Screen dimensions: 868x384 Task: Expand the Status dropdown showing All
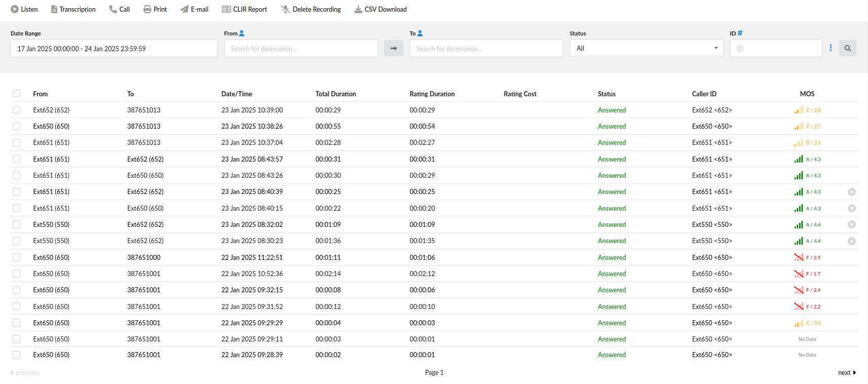(x=646, y=48)
